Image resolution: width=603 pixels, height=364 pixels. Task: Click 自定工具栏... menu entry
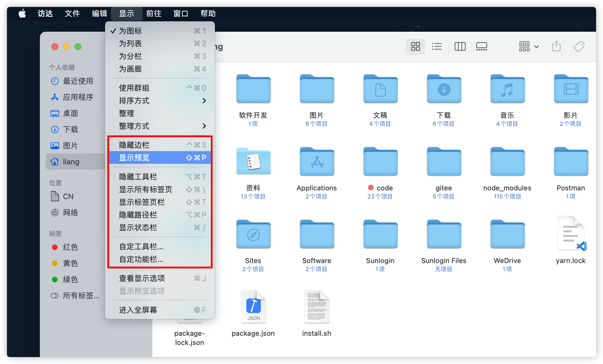pyautogui.click(x=142, y=247)
